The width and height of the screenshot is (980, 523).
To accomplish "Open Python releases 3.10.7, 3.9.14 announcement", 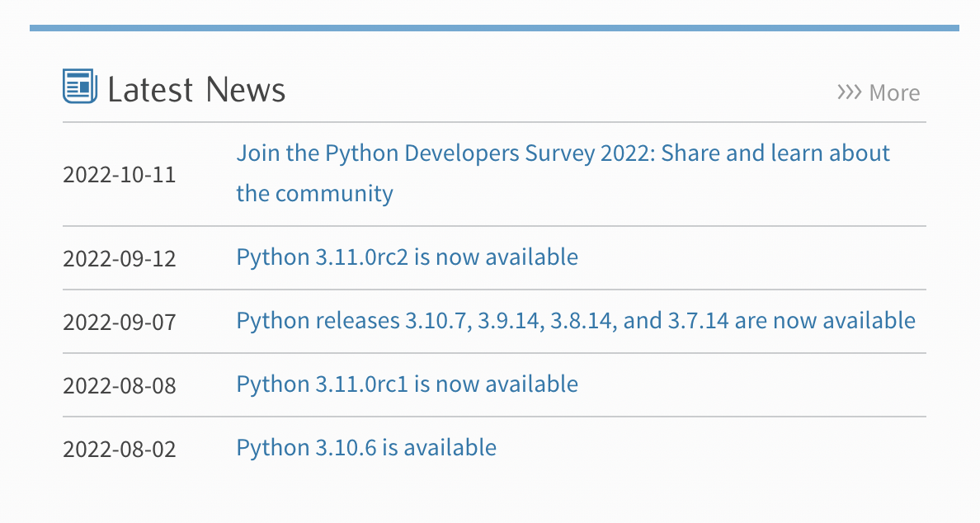I will tap(576, 321).
